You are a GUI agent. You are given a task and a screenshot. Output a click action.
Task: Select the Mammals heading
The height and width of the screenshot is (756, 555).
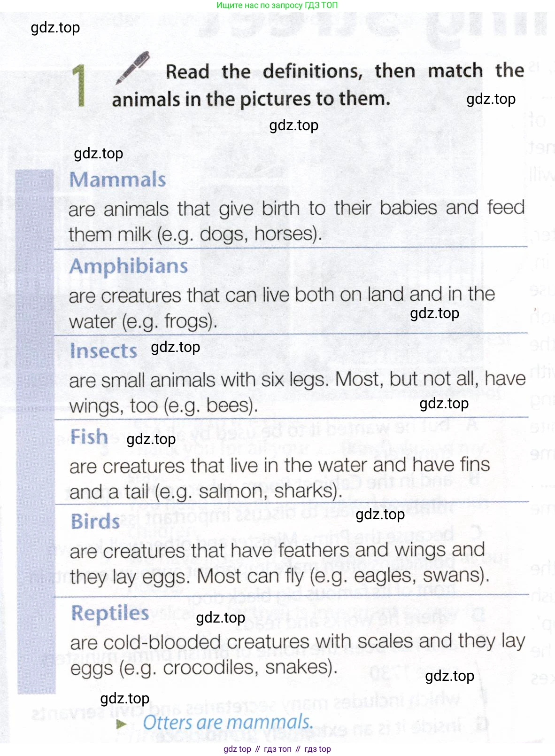click(118, 179)
